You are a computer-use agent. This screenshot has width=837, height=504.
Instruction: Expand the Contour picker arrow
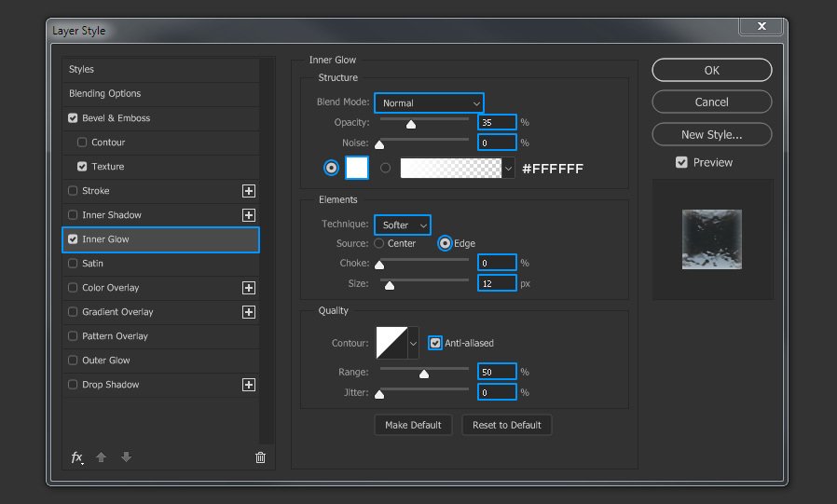click(x=413, y=343)
